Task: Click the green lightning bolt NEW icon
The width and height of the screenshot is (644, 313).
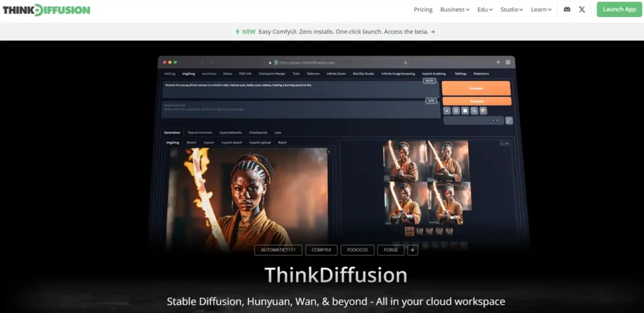Action: [x=237, y=31]
